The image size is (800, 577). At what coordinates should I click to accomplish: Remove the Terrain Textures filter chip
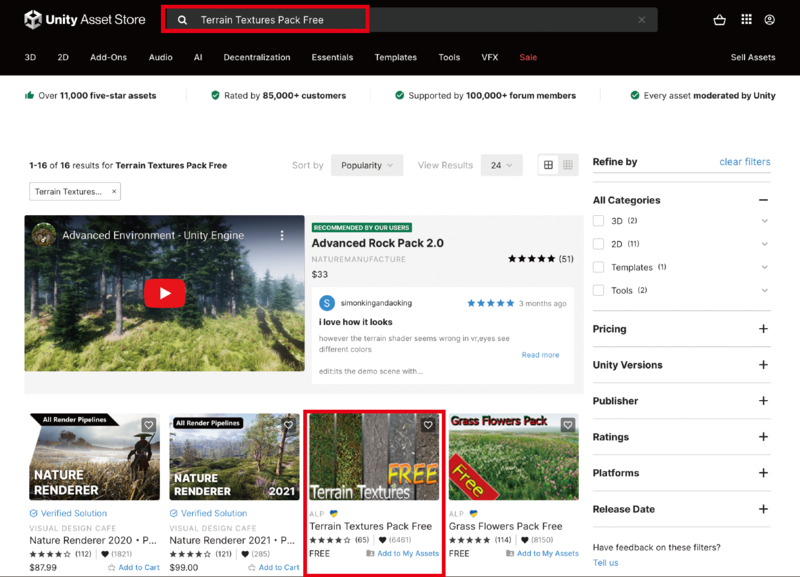(x=114, y=191)
